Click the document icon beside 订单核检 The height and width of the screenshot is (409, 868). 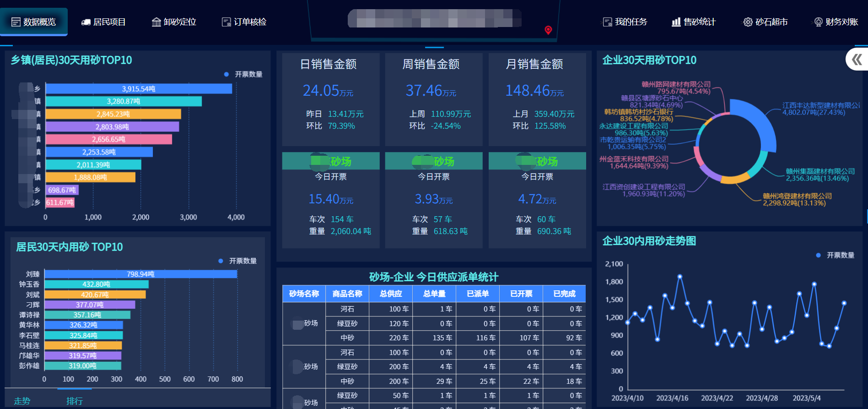coord(226,22)
